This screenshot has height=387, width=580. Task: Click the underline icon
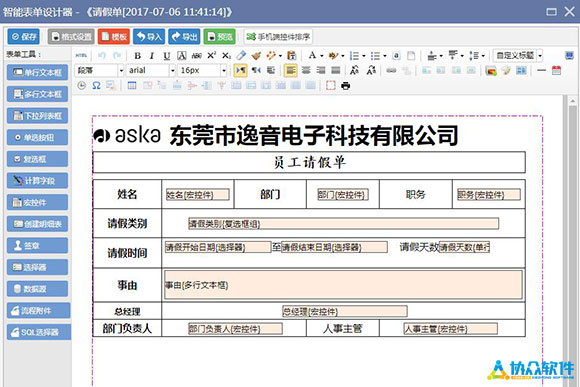click(x=167, y=56)
